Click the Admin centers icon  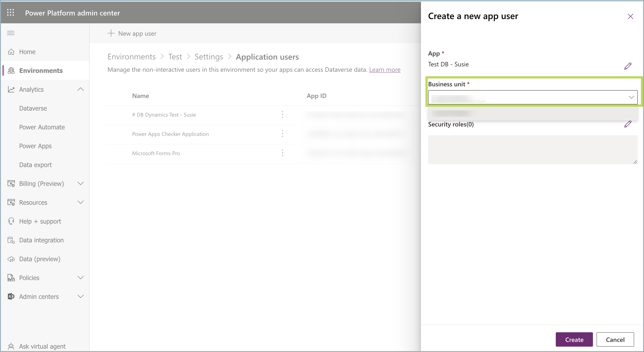coord(11,296)
